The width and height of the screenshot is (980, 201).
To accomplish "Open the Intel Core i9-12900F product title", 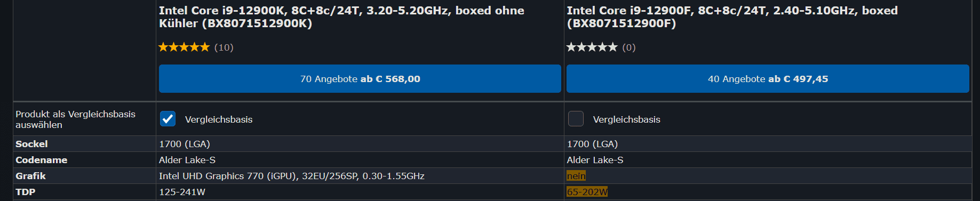I will point(732,17).
